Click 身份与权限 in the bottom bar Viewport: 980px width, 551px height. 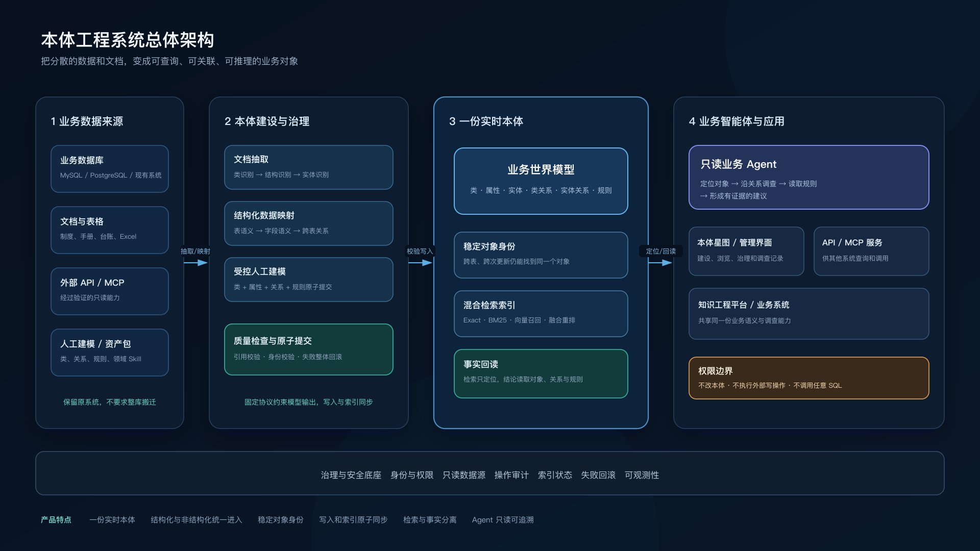pos(412,475)
